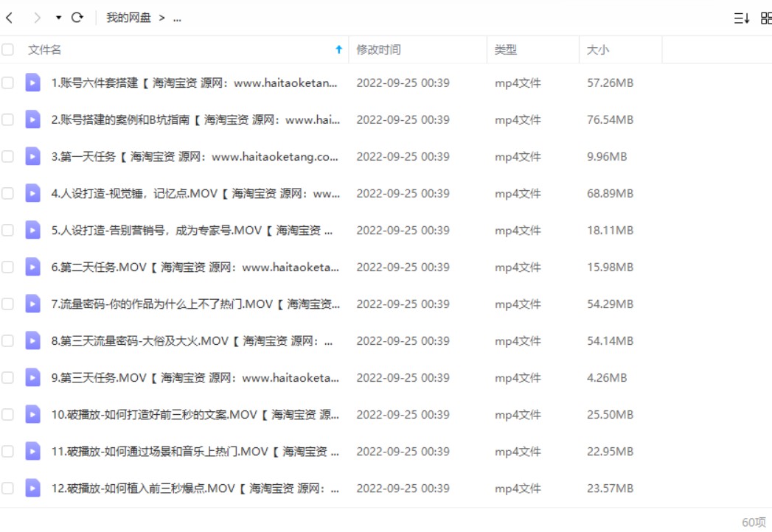This screenshot has width=772, height=532.
Task: Click video icon of 2.账号搭建的案例
Action: tap(32, 119)
